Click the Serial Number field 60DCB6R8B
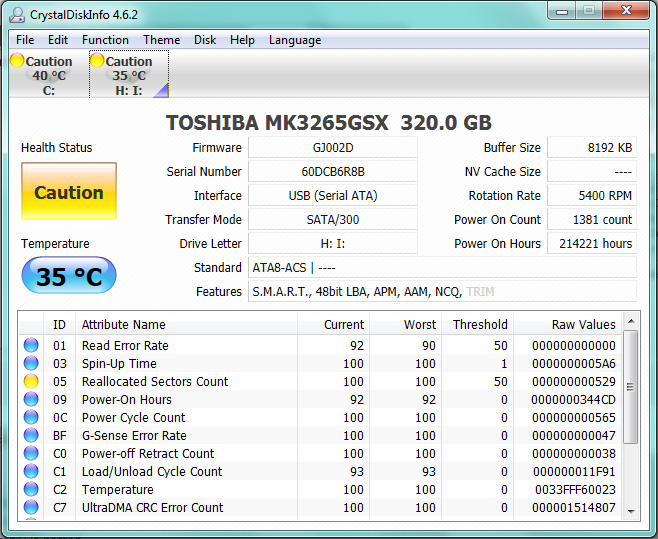 click(333, 172)
